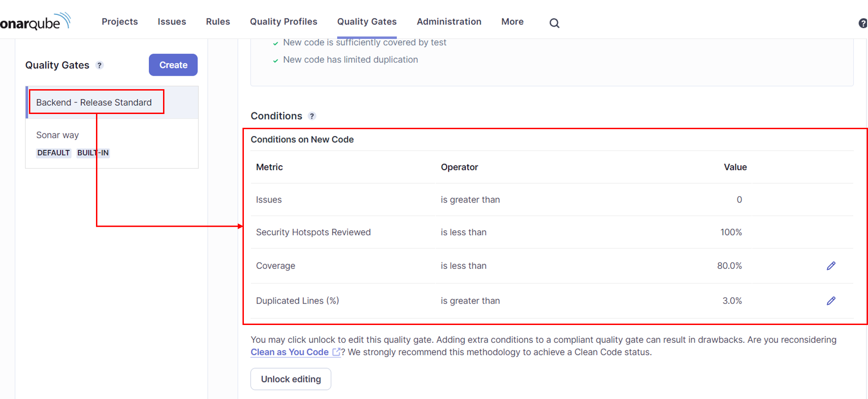Select the Quality Gates tab
This screenshot has height=399, width=868.
click(367, 22)
